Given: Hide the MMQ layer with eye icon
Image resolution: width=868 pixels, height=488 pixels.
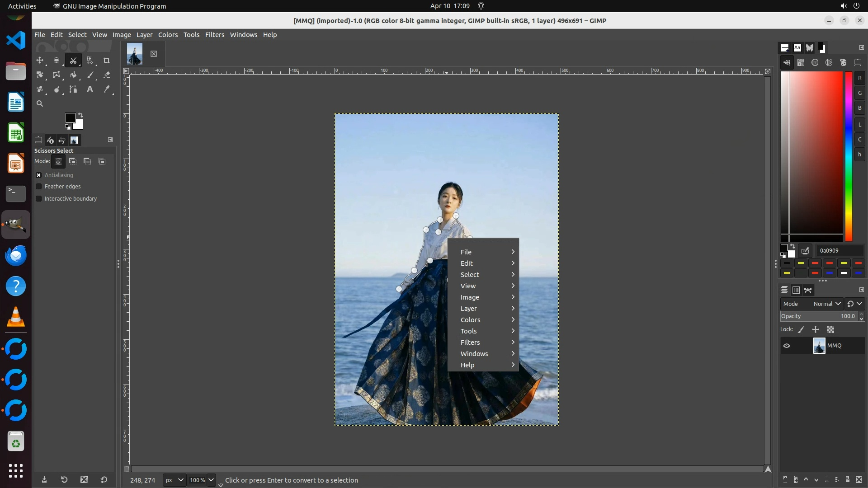Looking at the screenshot, I should pos(787,346).
